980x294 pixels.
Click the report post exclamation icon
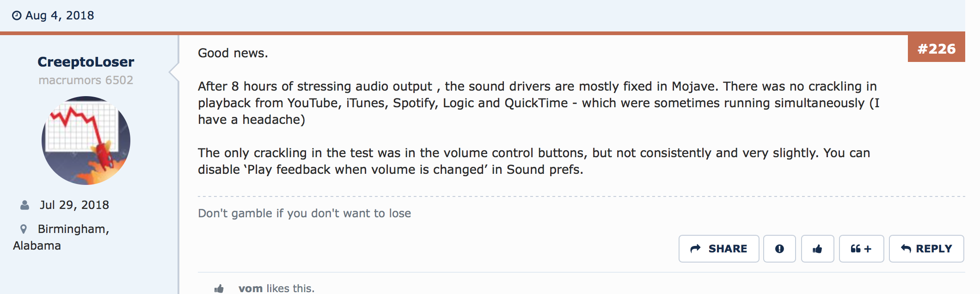click(779, 249)
